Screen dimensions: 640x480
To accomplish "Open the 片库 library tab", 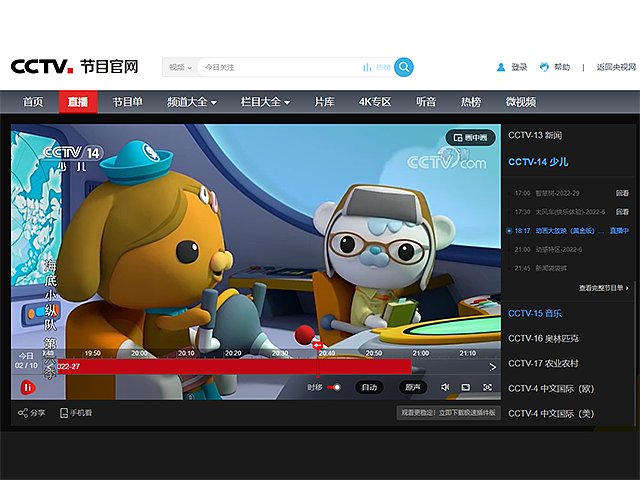I will [x=324, y=102].
